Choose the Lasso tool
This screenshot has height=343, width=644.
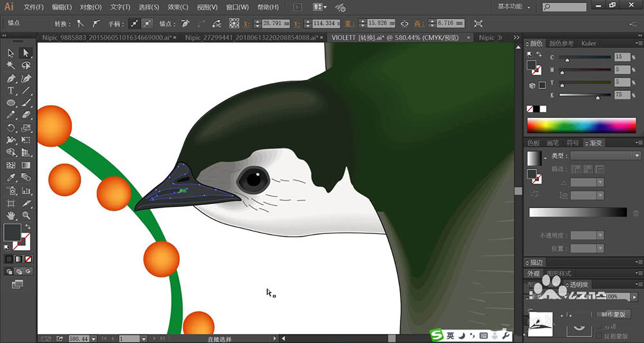pos(26,66)
